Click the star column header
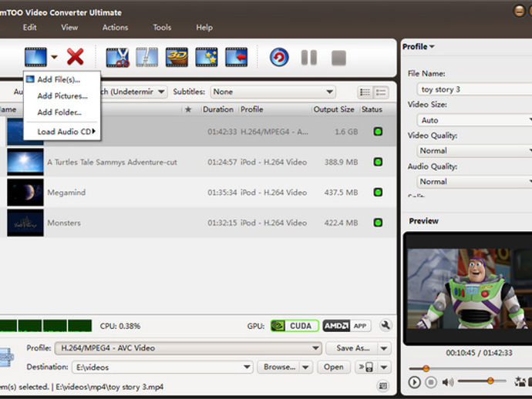Screen dimensions: 532x399 (188, 109)
